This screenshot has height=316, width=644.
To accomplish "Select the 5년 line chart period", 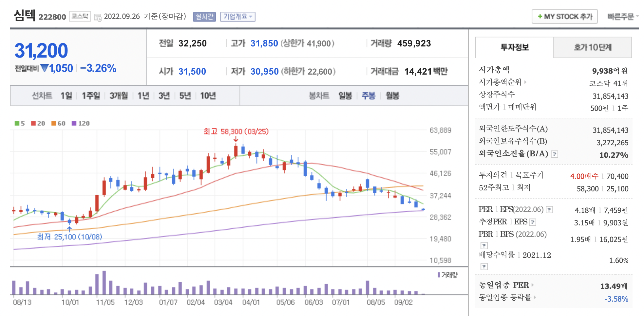I will pos(185,96).
